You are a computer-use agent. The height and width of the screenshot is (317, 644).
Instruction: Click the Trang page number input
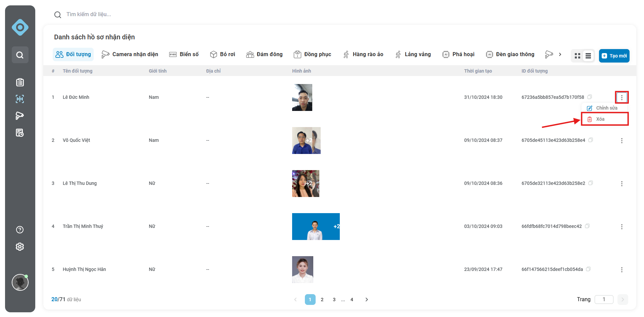(604, 300)
